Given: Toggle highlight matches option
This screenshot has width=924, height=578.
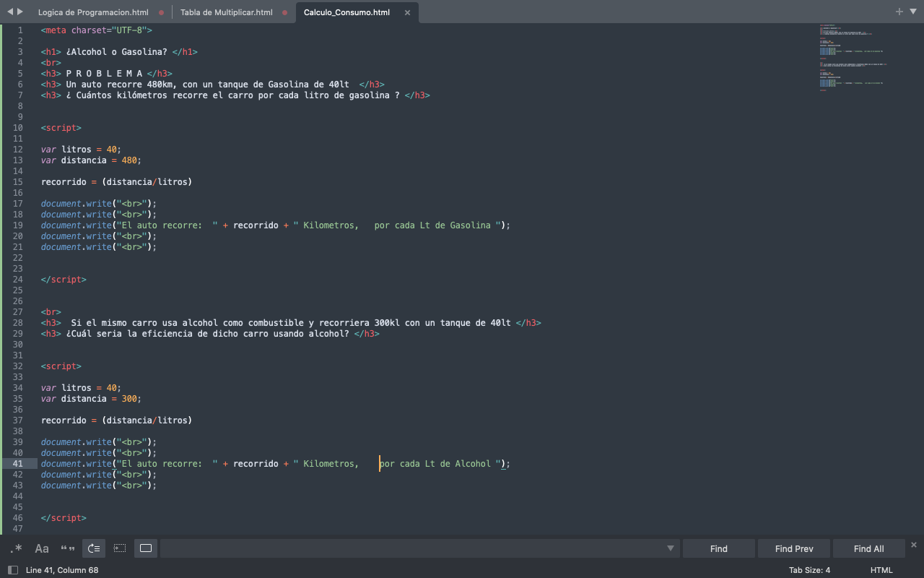Looking at the screenshot, I should tap(146, 548).
